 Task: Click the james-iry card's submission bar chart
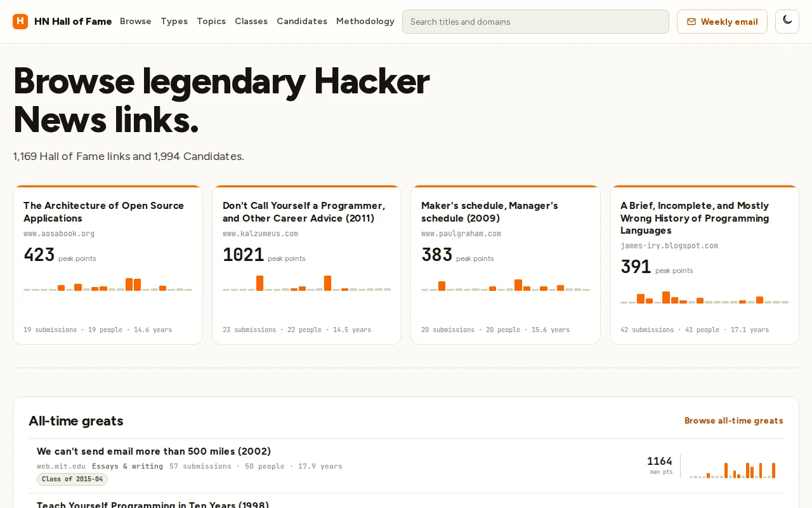(x=705, y=297)
